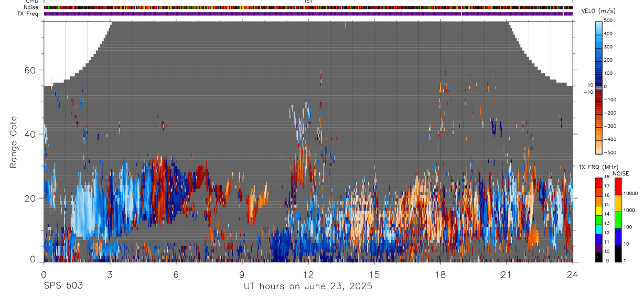This screenshot has height=297, width=644.
Task: Click the 12 tick on UT hours axis
Action: coord(308,274)
